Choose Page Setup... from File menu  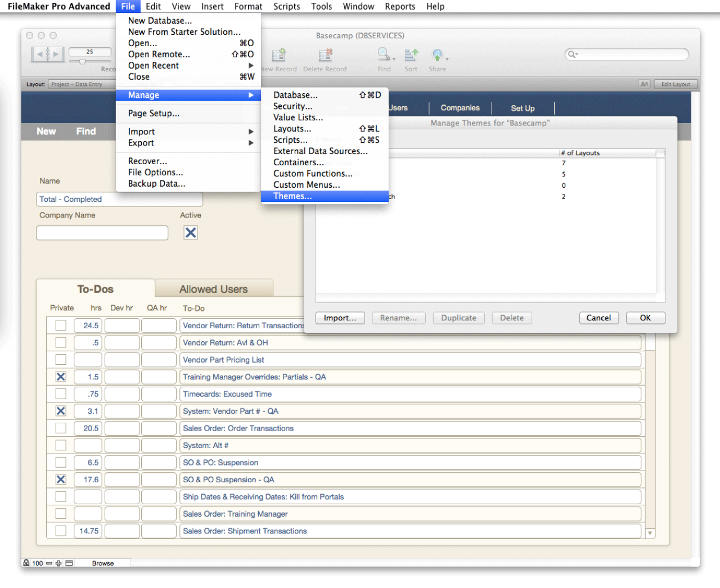(188, 114)
